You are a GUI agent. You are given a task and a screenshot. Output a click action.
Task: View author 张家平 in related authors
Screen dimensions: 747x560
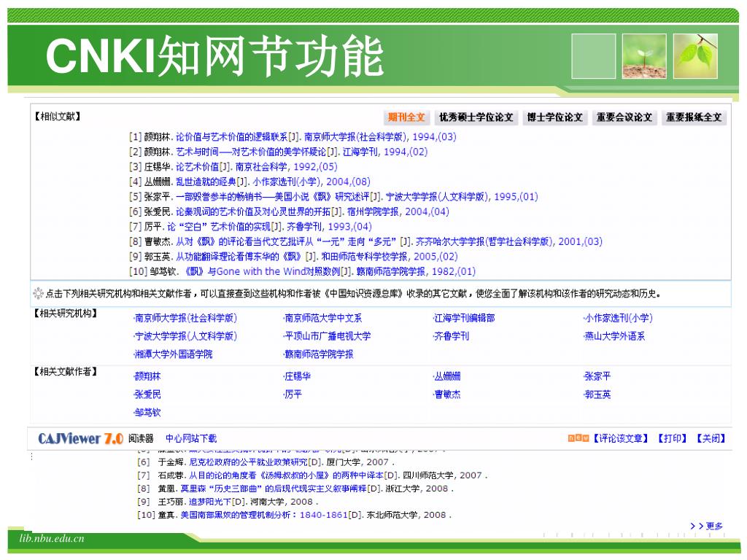(597, 376)
